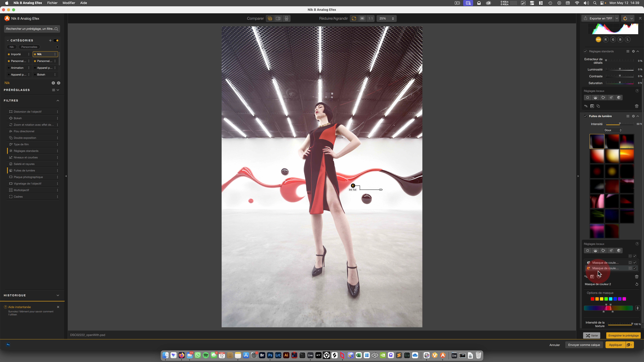Click the Appliquer button

[x=615, y=345]
